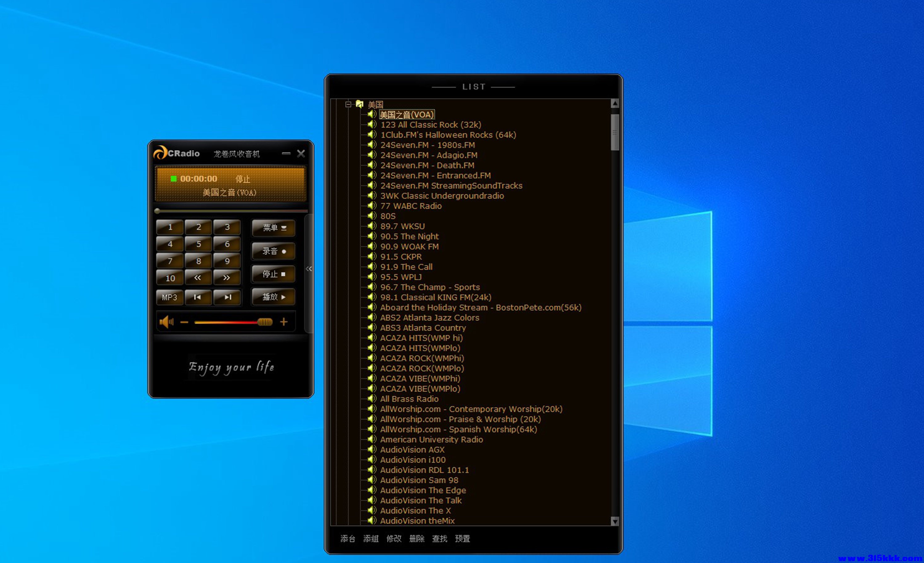
Task: Go to previous track in CRadio
Action: [198, 297]
